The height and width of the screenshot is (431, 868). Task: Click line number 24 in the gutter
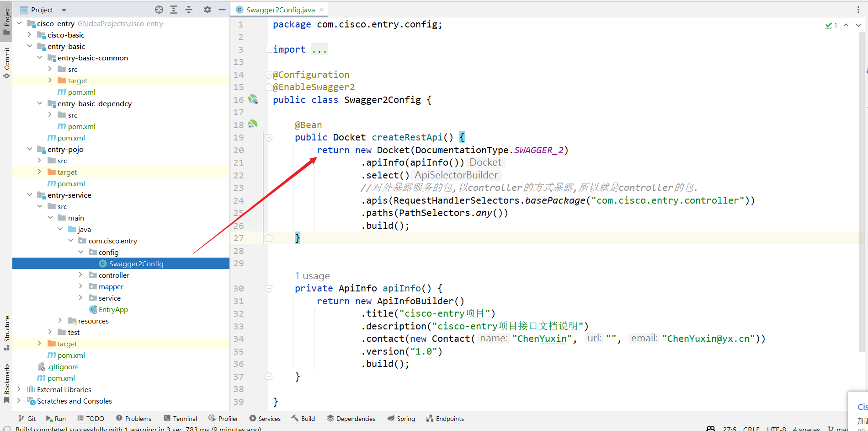[239, 200]
